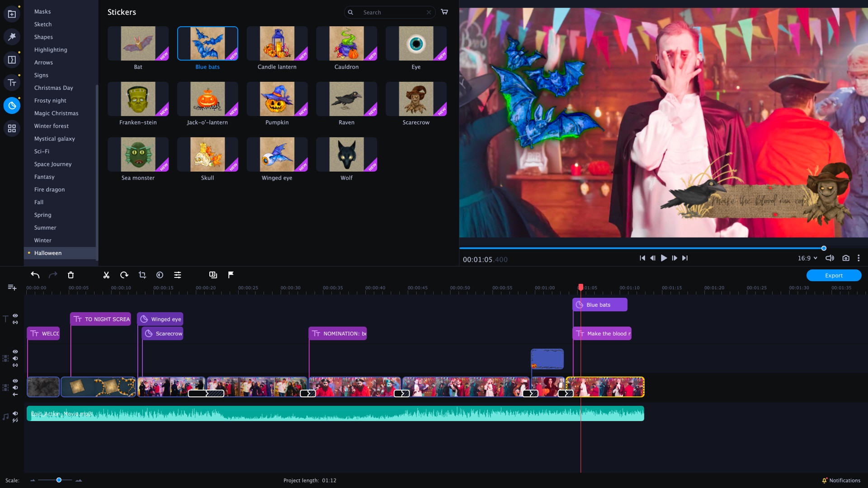Open the Christmas Day category
This screenshot has width=868, height=488.
[x=53, y=88]
